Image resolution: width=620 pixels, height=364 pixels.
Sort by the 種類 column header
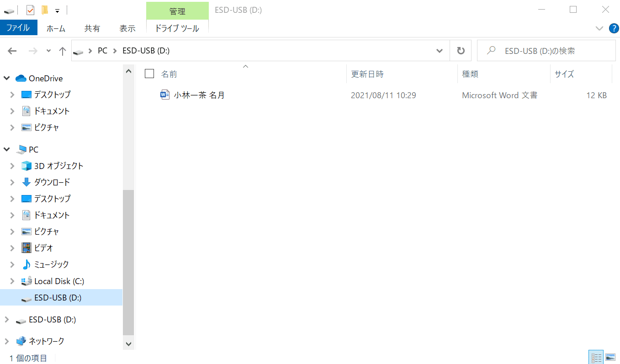tap(470, 74)
